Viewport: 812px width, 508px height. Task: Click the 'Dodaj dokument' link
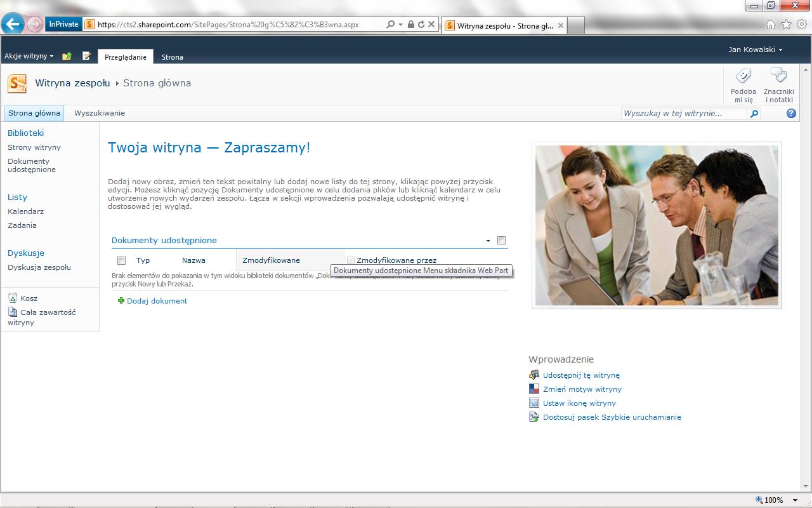(x=157, y=301)
